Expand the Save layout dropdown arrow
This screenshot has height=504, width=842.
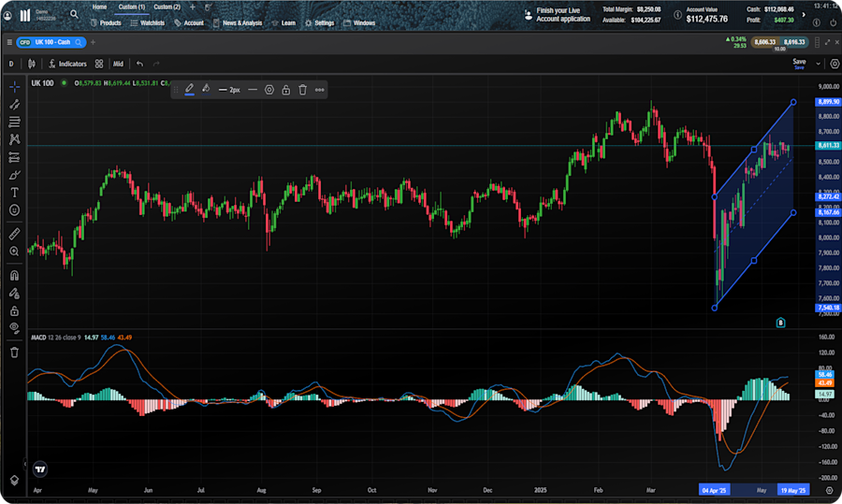click(819, 64)
